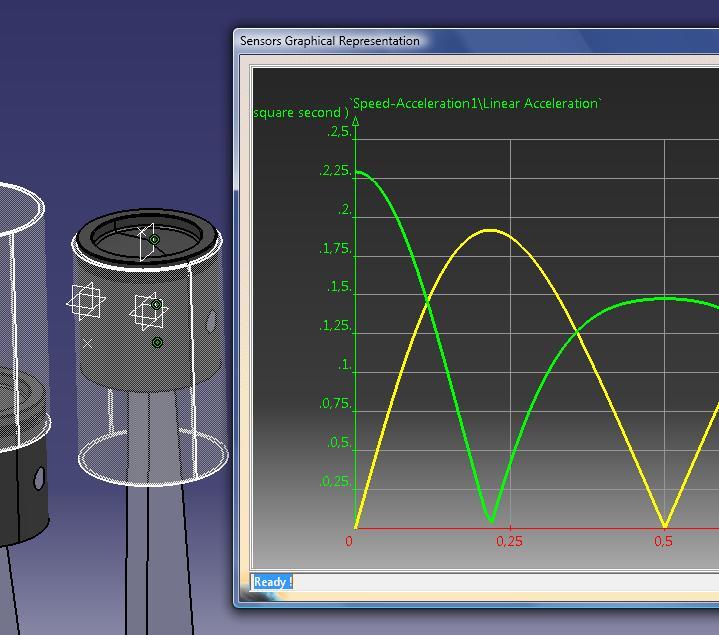Select the green point marker atop the piston
The width and height of the screenshot is (719, 635).
click(155, 239)
